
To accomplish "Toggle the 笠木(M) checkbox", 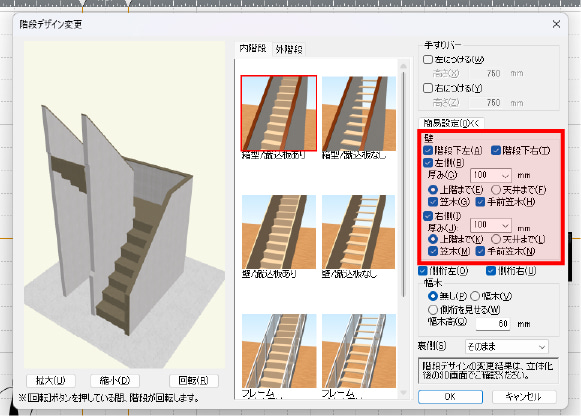I will click(432, 251).
